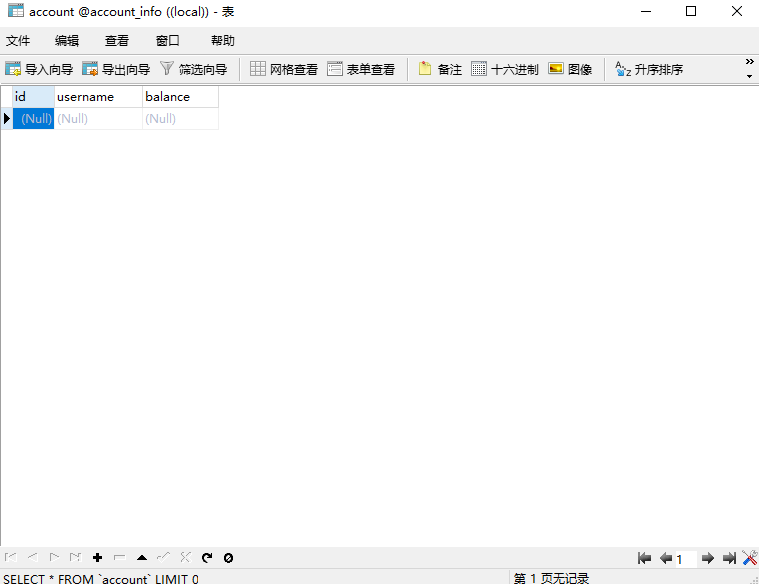Click the edit record triangle button
This screenshot has width=759, height=584.
[x=142, y=558]
